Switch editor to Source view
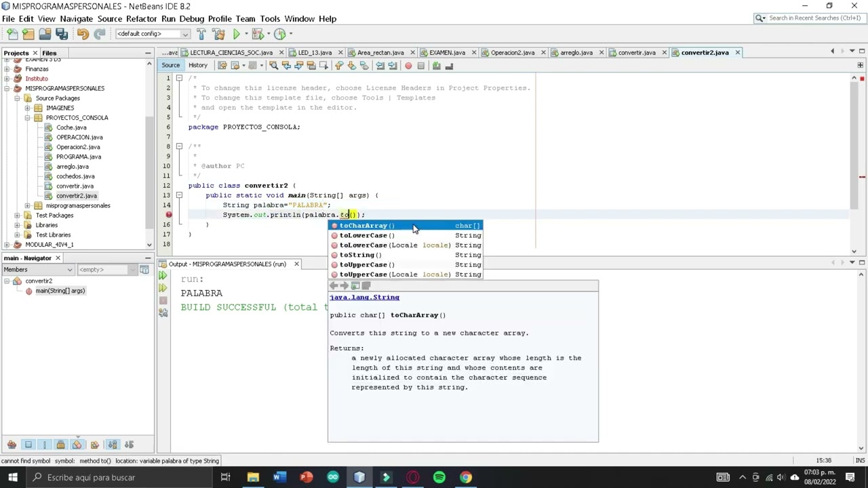 [171, 66]
